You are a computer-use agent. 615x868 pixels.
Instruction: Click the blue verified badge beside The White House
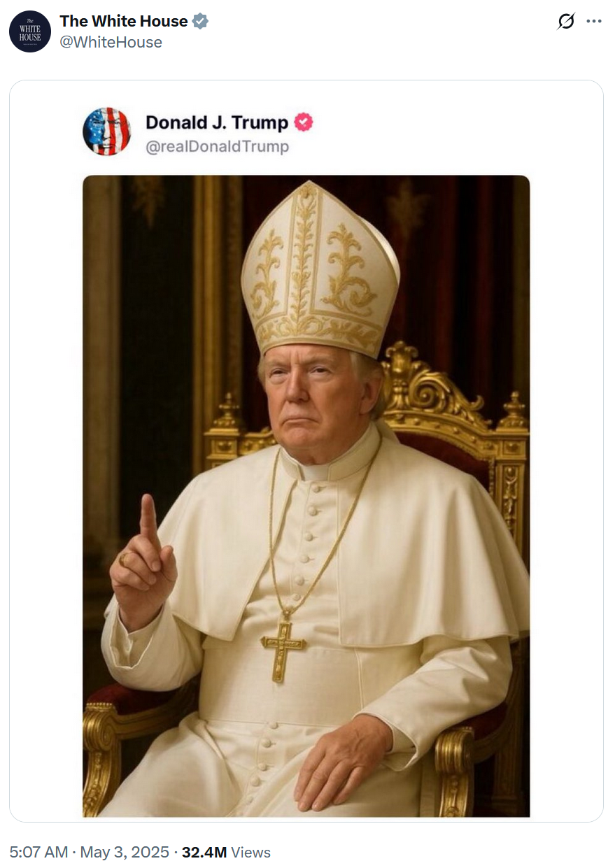click(200, 22)
